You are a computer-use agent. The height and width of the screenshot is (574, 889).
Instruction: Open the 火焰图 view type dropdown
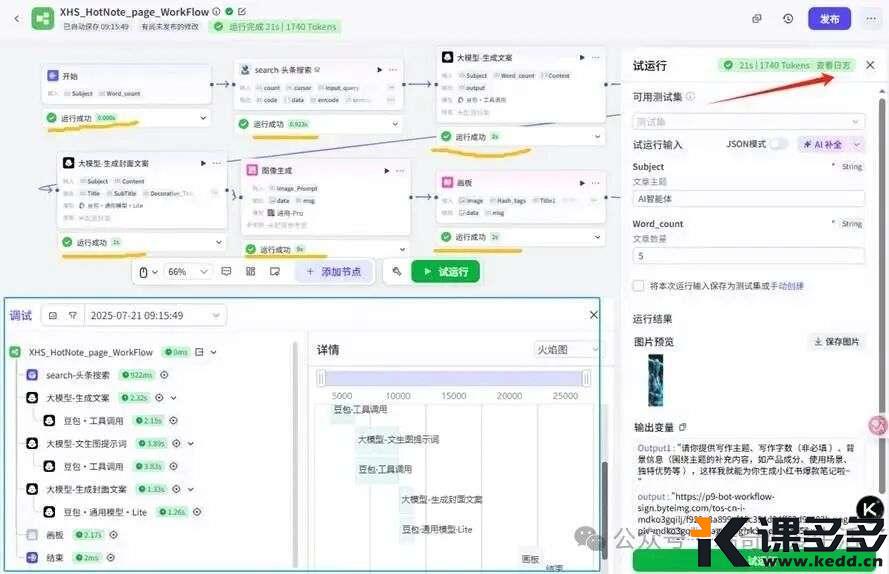coord(566,350)
